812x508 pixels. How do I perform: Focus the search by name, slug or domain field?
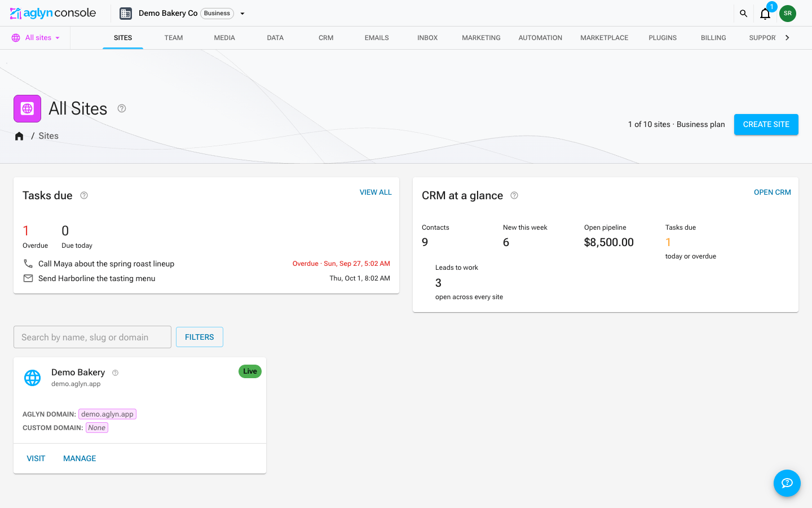92,337
